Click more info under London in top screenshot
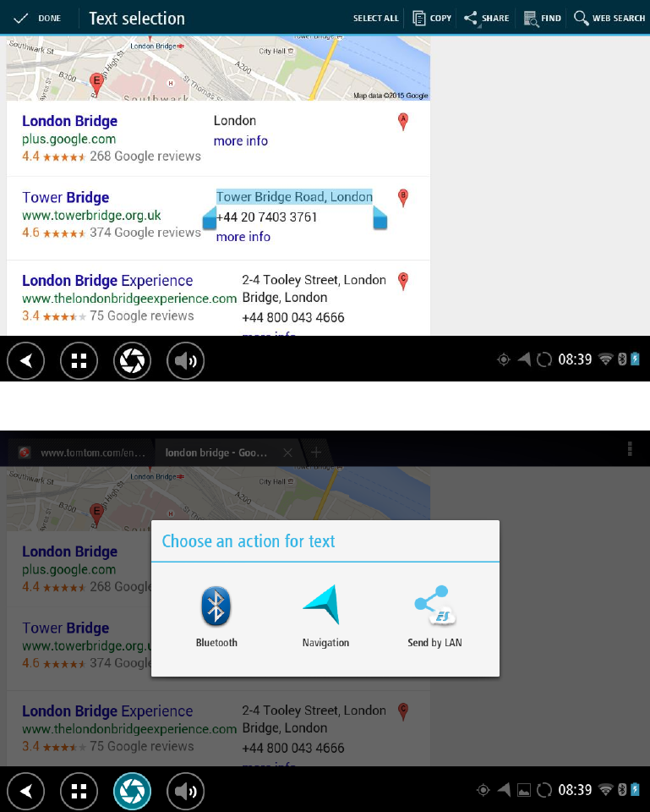 tap(241, 141)
